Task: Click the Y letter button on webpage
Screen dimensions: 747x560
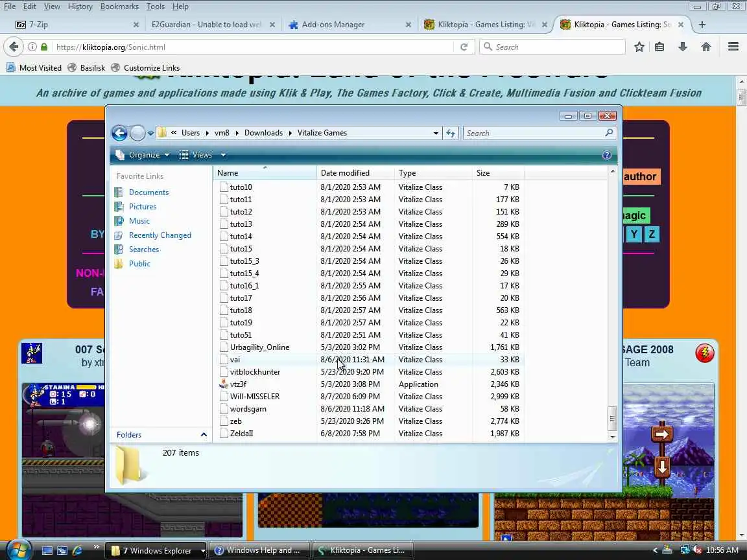Action: (x=634, y=234)
